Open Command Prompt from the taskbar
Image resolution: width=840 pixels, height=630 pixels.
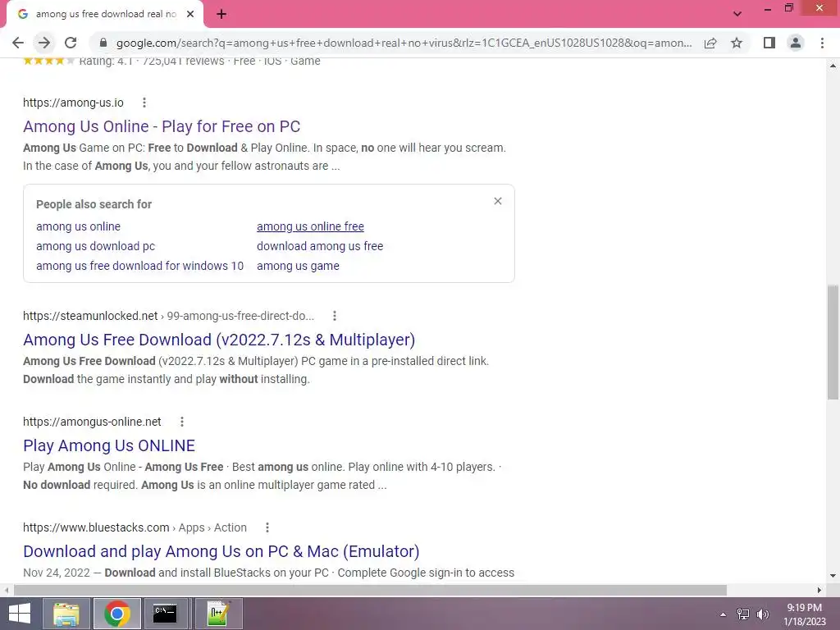pyautogui.click(x=165, y=614)
